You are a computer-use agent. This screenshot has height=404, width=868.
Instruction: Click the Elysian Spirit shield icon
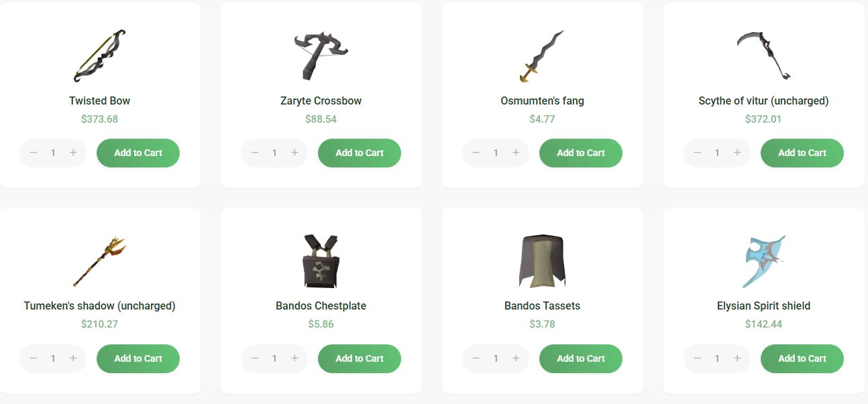click(x=763, y=261)
